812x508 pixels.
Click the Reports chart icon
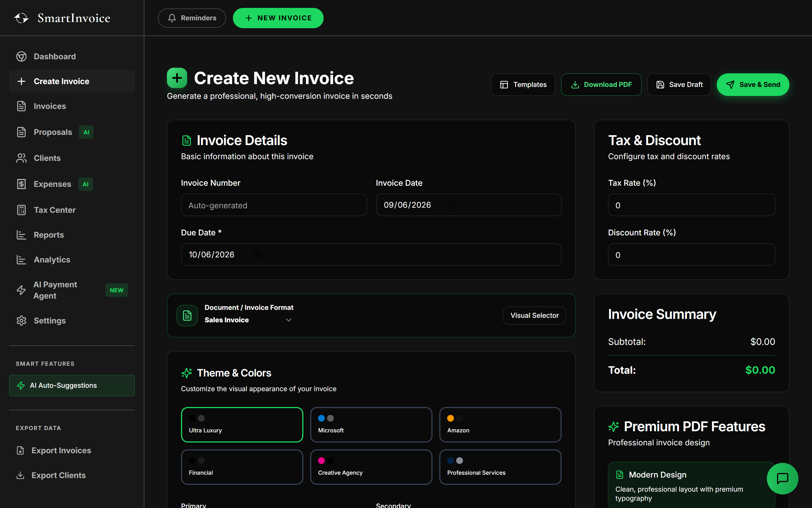point(21,235)
